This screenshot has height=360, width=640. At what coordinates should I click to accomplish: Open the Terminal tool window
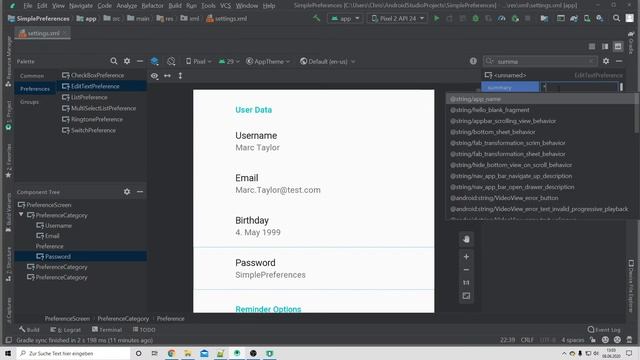[107, 329]
